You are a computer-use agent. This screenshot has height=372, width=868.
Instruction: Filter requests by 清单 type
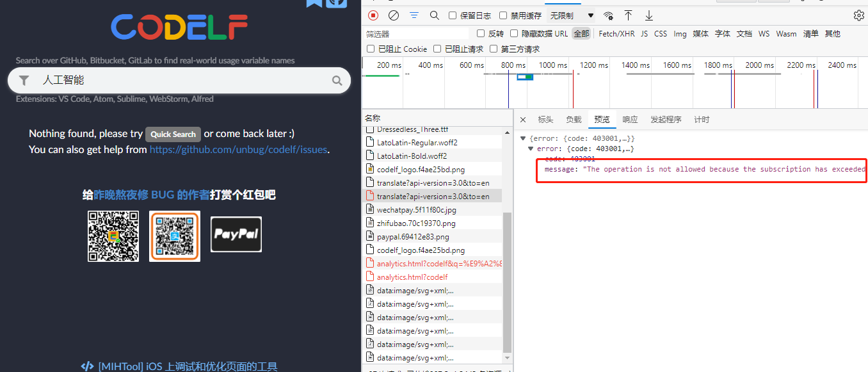click(810, 34)
